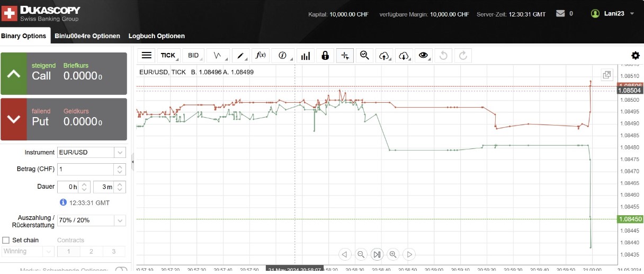Open the TICK timeframe dropdown
Viewport: 644px width, 274px height.
click(168, 56)
